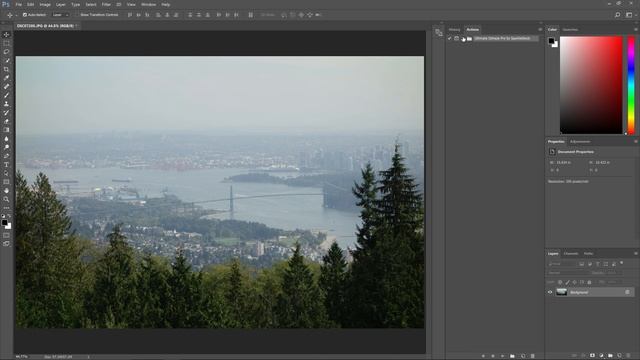Click the search icon in options bar
Viewport: 640px width, 360px height.
[618, 15]
